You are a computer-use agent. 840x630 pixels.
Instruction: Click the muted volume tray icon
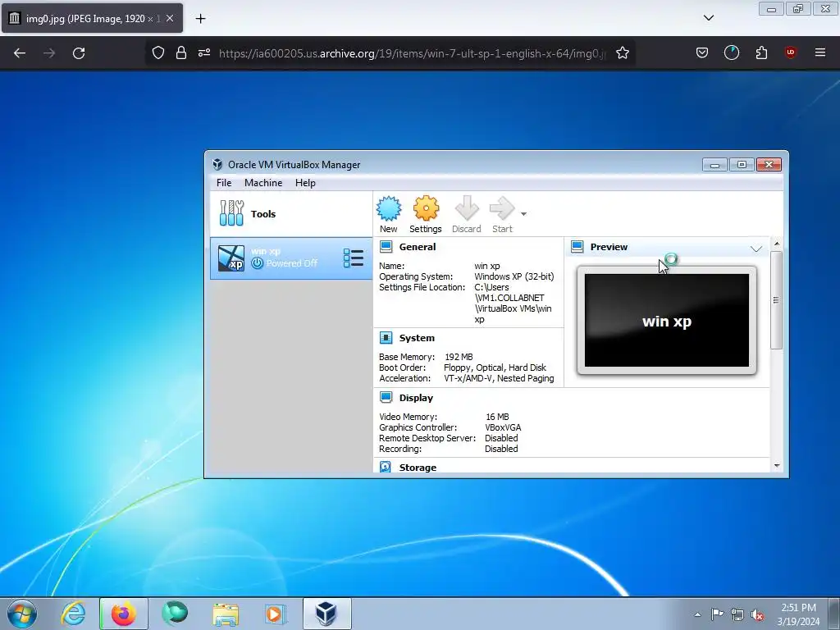tap(757, 615)
